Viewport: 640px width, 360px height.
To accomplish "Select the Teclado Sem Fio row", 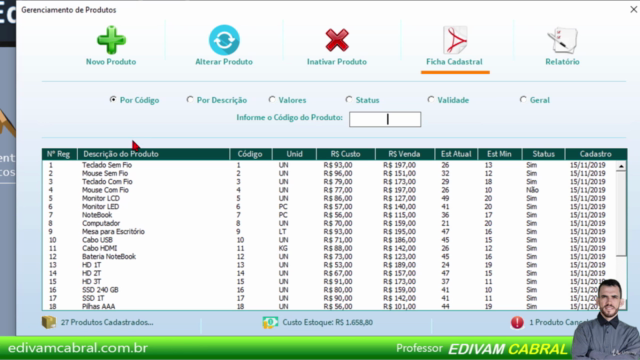I will [x=329, y=165].
